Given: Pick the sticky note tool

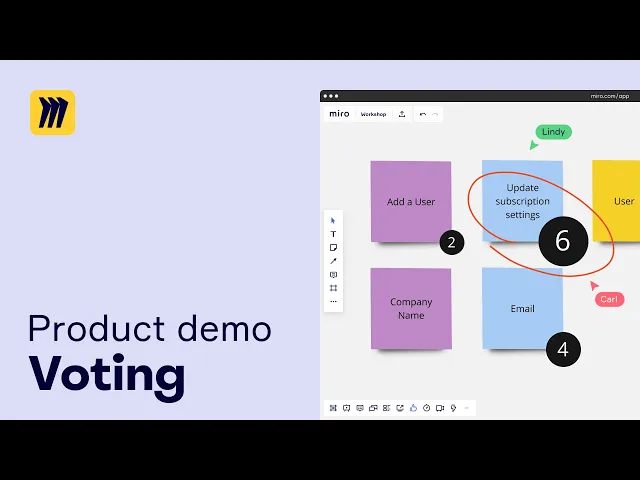Looking at the screenshot, I should pos(333,247).
